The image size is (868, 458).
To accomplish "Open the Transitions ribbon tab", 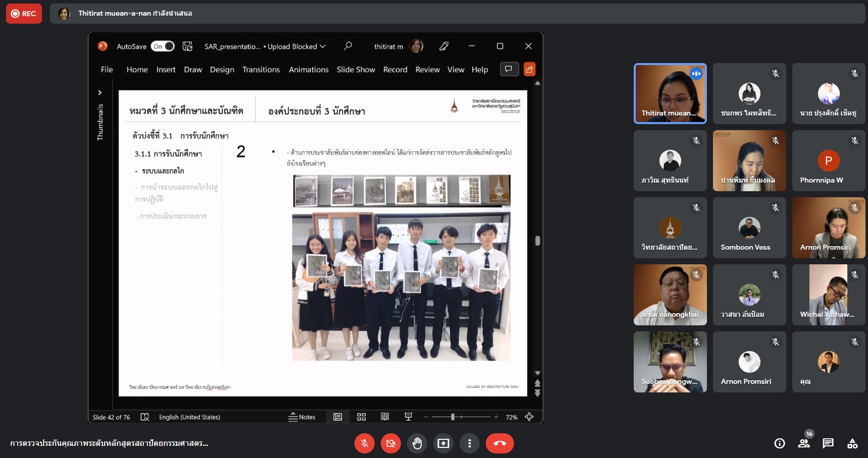I will (x=261, y=70).
